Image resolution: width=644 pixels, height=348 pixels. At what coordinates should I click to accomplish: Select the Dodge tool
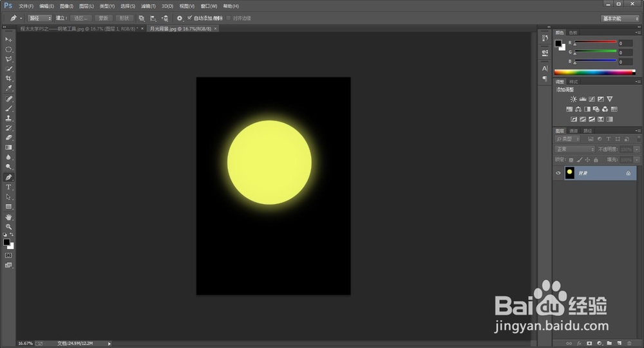point(8,167)
